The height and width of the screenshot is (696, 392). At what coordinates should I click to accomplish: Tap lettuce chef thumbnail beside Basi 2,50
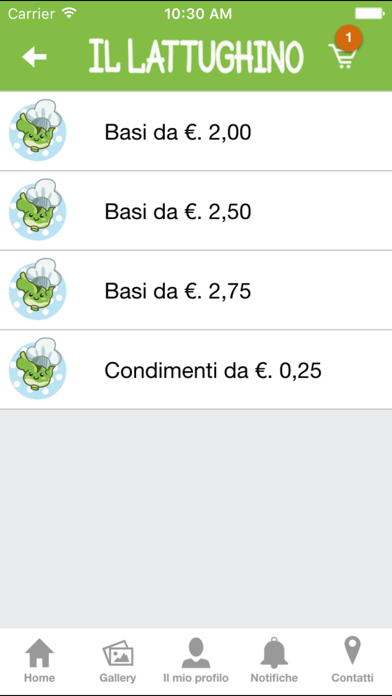[x=38, y=210]
